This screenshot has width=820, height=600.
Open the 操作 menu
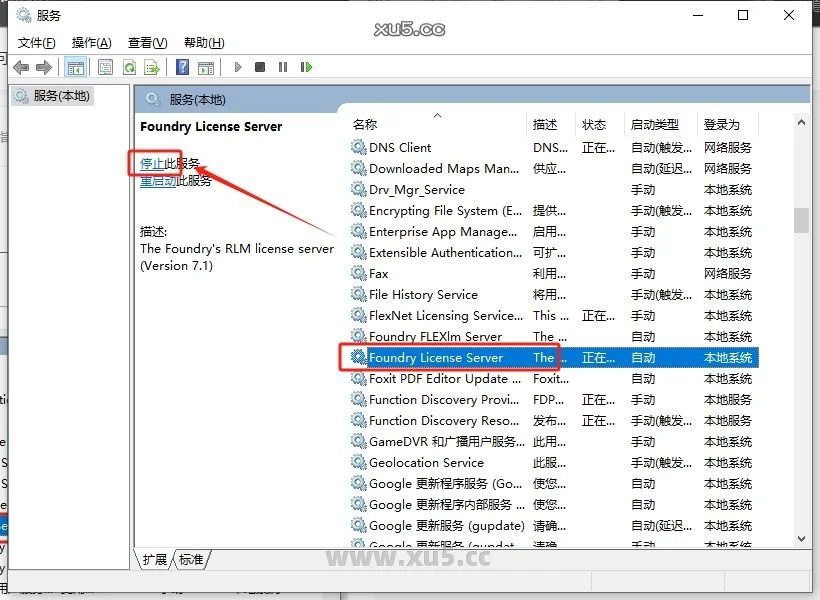pyautogui.click(x=91, y=42)
